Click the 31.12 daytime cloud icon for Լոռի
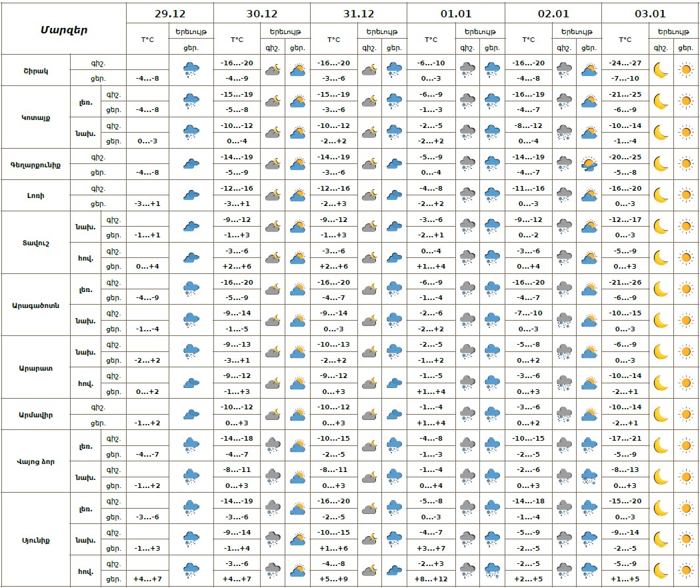700x588 pixels. (x=394, y=195)
